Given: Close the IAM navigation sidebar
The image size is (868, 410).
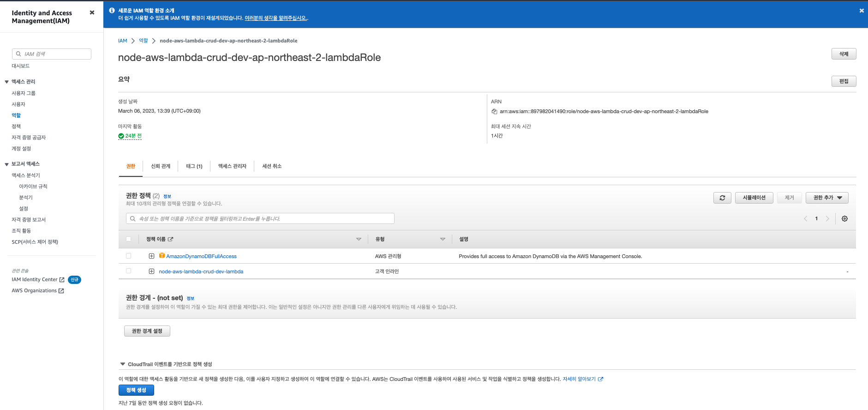Looking at the screenshot, I should (92, 12).
